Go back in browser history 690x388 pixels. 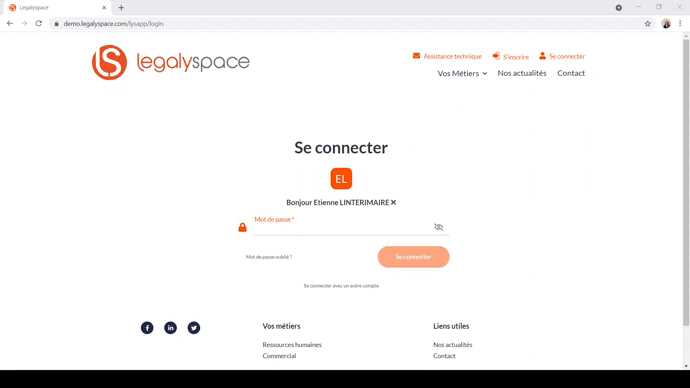pyautogui.click(x=10, y=23)
